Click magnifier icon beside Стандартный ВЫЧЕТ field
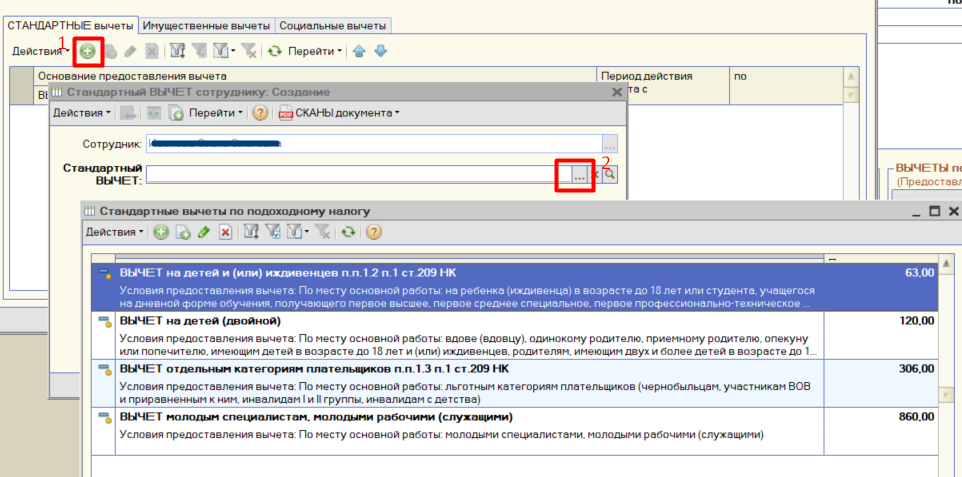962x477 pixels. 609,174
